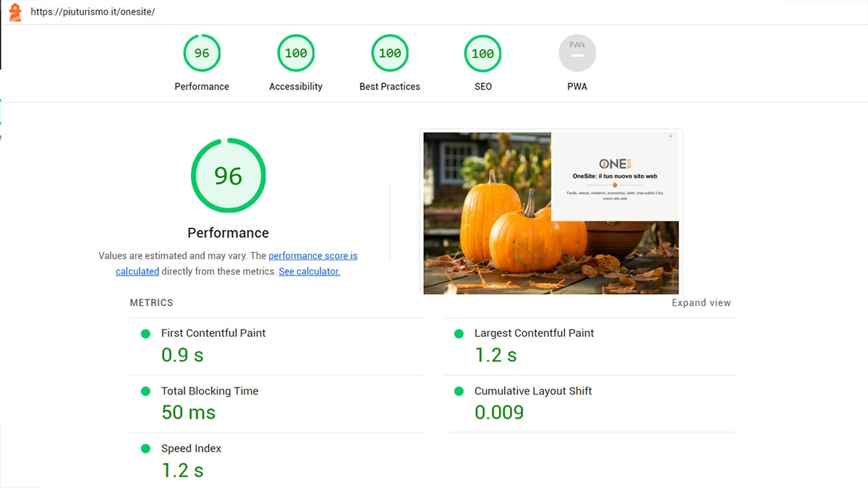The height and width of the screenshot is (488, 868).
Task: Open the performance score is calculated link
Action: tap(312, 256)
